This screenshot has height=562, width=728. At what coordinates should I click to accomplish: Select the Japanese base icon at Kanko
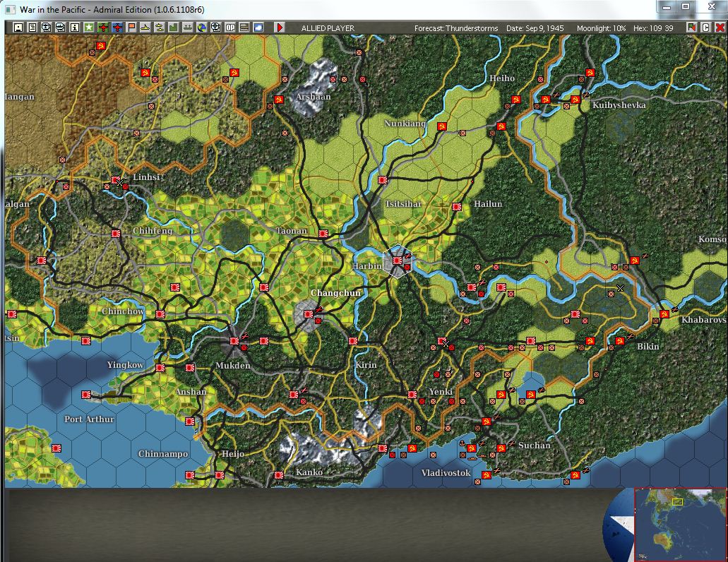279,475
